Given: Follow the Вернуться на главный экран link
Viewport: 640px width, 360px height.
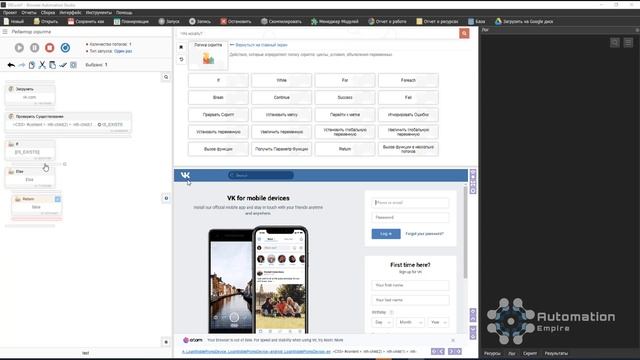Looking at the screenshot, I should click(x=261, y=45).
